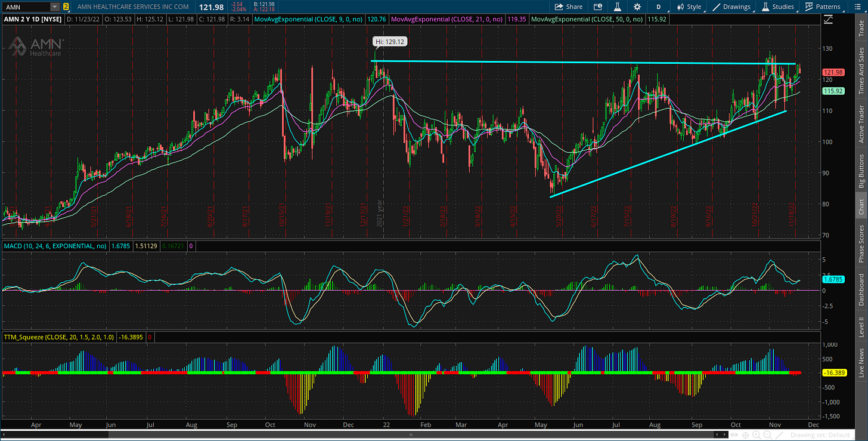Click the AMN 2 Y 1D [NYSE] label
868x441 pixels.
(x=33, y=19)
